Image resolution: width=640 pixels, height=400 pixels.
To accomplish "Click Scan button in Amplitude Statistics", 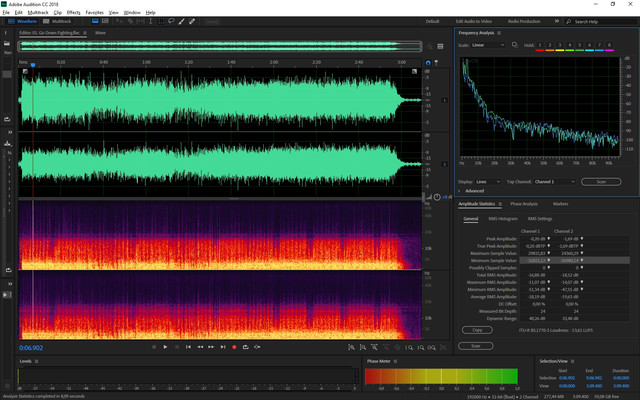I will pos(476,346).
